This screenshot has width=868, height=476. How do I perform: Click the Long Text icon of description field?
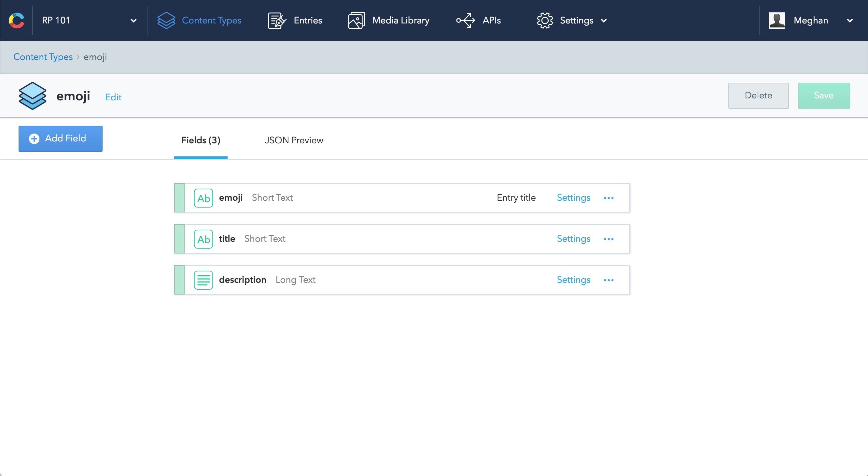(x=203, y=280)
